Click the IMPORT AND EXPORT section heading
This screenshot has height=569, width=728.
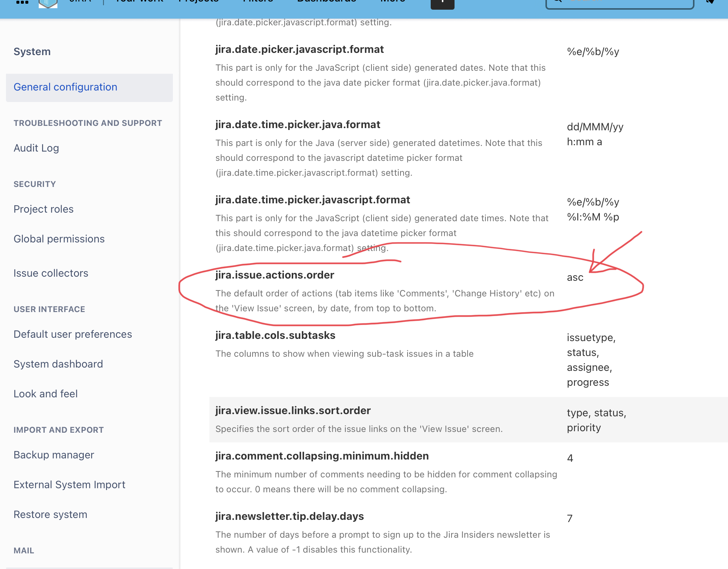(59, 430)
